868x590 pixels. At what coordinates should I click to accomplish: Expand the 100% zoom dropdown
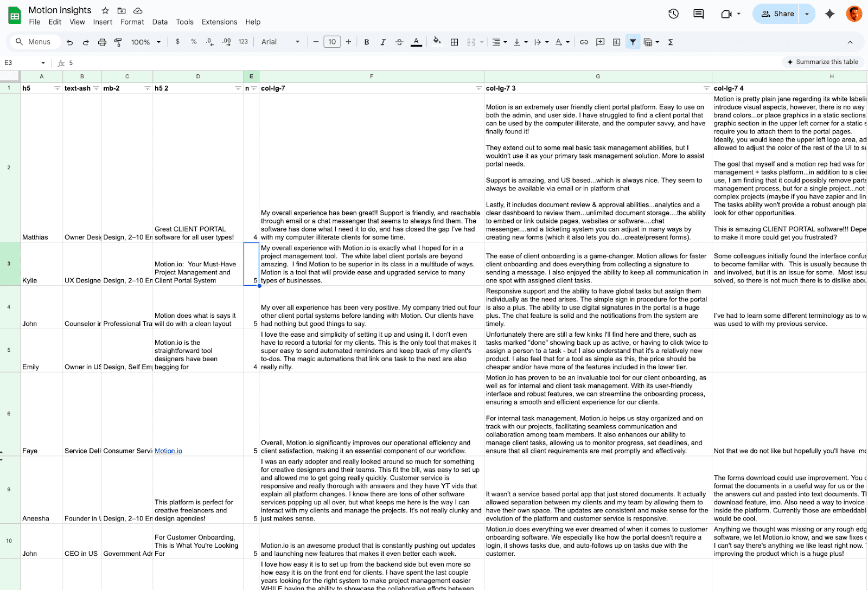point(145,42)
